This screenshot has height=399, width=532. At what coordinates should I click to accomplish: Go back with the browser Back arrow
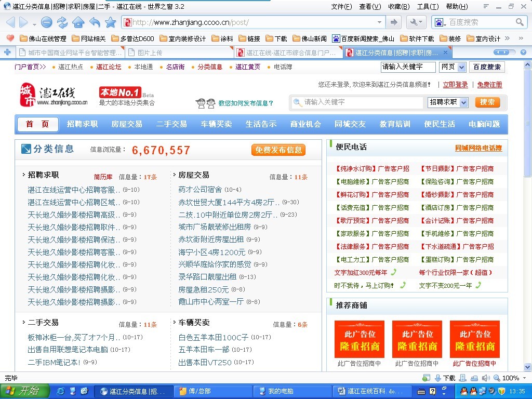[x=10, y=22]
